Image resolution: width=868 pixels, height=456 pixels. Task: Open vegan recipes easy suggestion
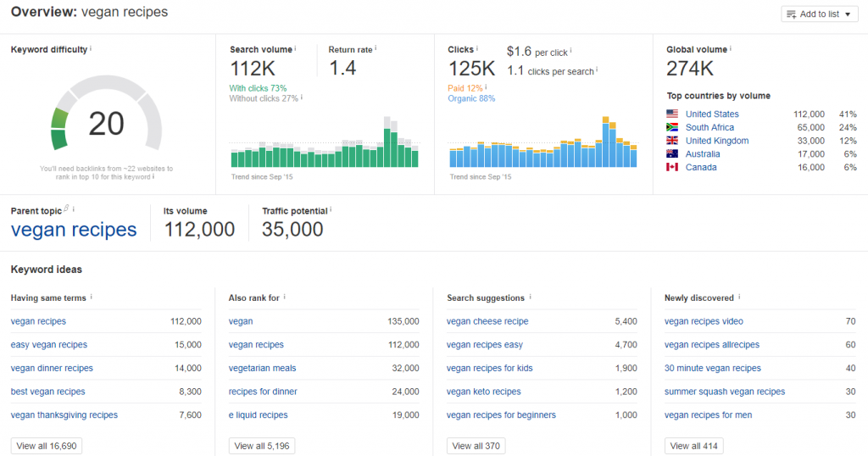click(x=485, y=344)
